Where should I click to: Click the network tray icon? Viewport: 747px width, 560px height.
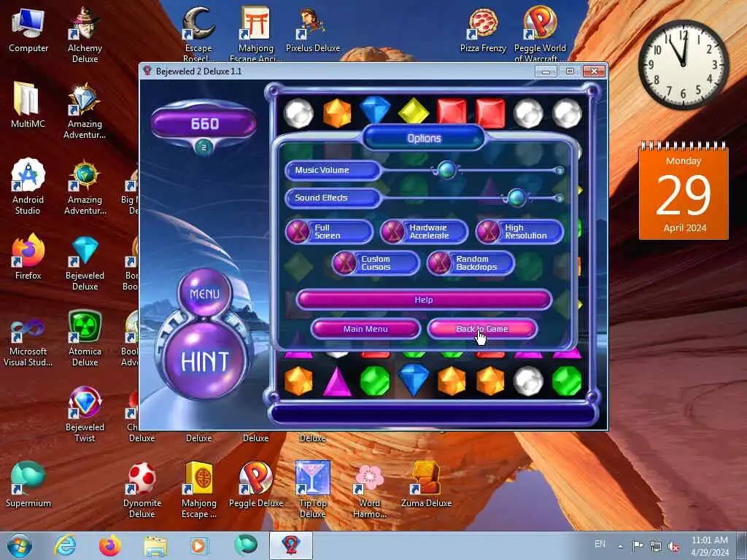click(x=656, y=546)
